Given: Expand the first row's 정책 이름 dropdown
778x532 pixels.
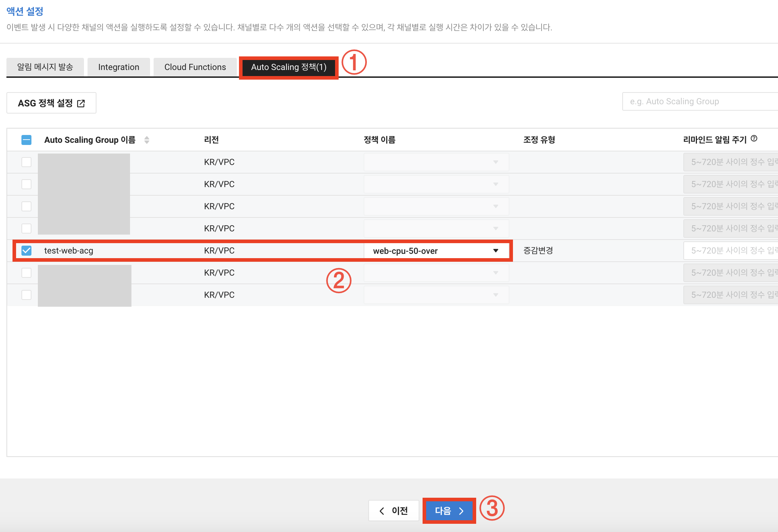Looking at the screenshot, I should [x=436, y=162].
